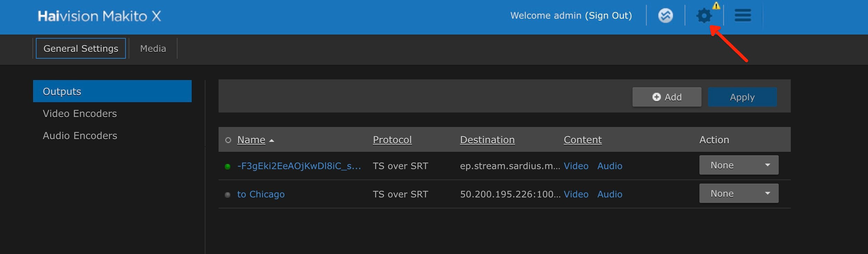Open Video content link for to Chicago
This screenshot has height=254, width=868.
(576, 194)
